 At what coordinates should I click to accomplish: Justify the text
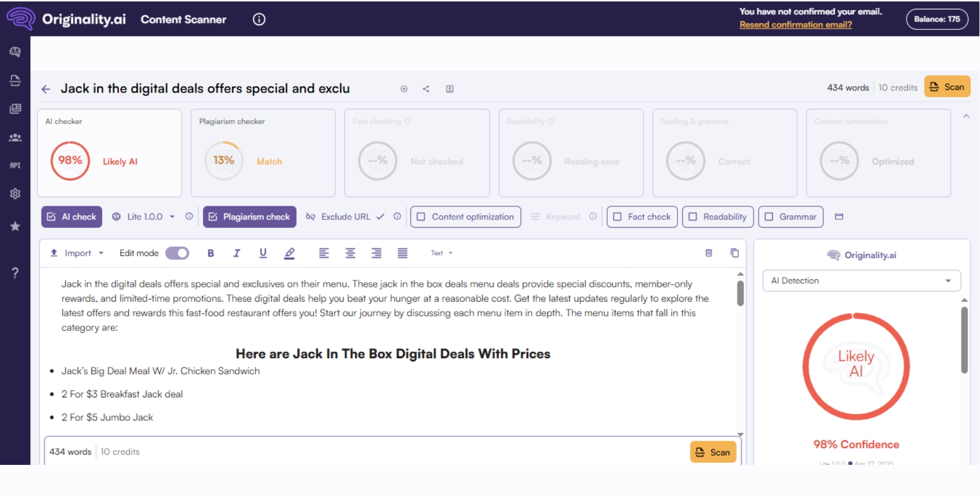(x=402, y=253)
